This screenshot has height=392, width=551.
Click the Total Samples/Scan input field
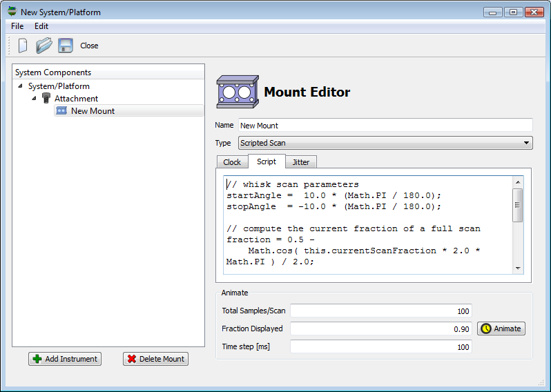[380, 311]
